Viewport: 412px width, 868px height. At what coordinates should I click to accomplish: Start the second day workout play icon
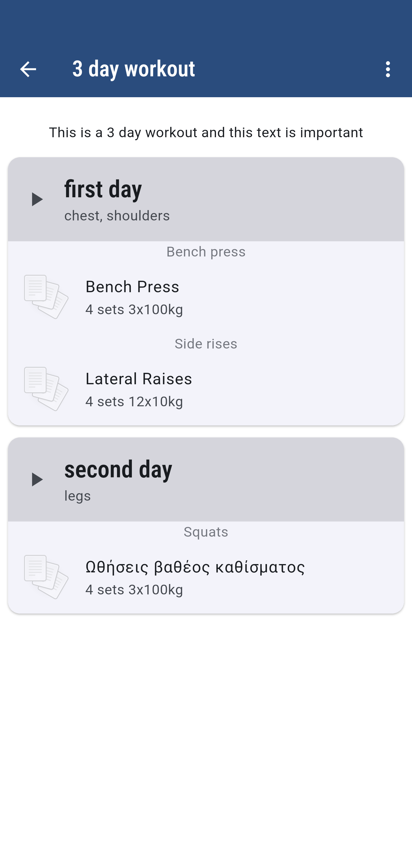(37, 479)
